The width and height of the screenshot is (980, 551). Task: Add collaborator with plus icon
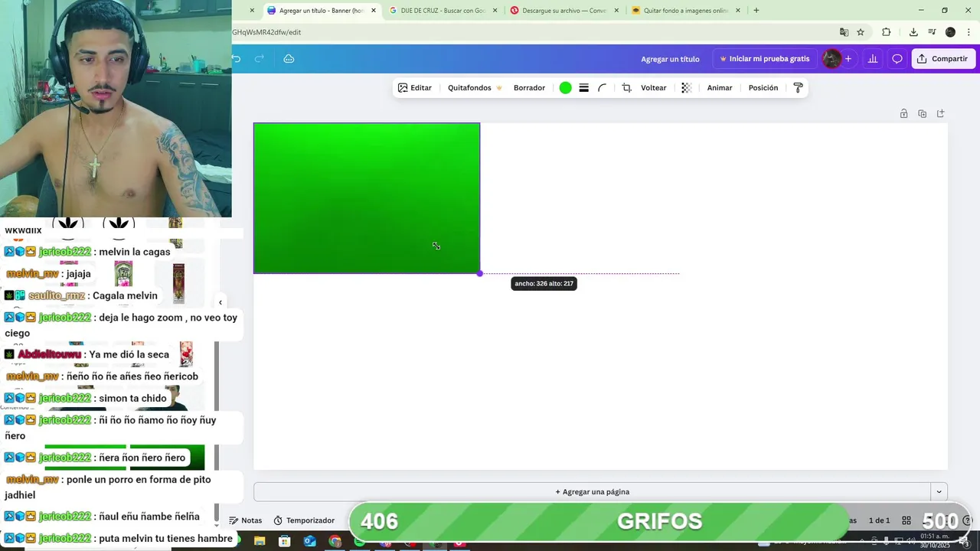pos(848,59)
